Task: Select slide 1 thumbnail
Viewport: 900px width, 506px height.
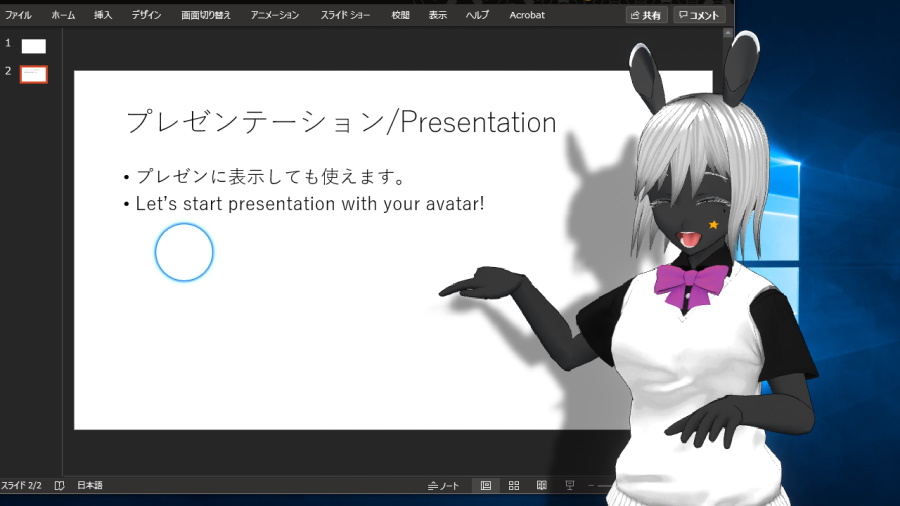Action: pos(34,46)
